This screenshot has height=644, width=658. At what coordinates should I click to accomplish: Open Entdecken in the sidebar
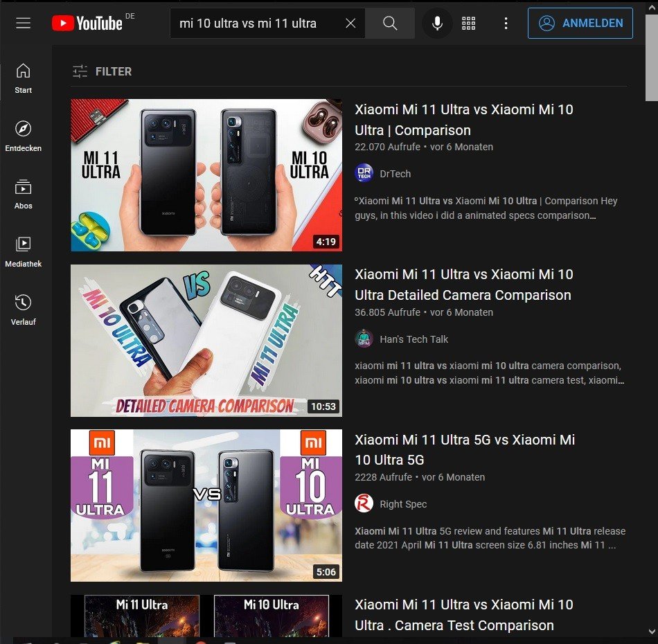[23, 136]
